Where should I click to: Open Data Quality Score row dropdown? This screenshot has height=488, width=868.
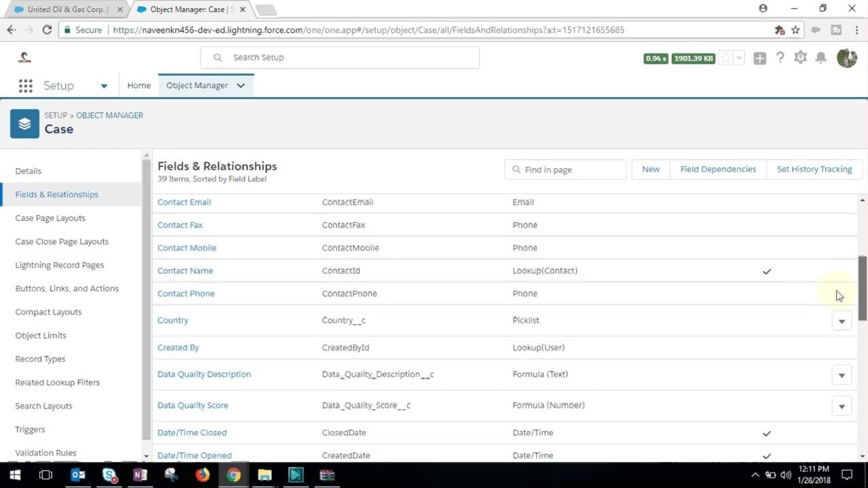tap(842, 406)
